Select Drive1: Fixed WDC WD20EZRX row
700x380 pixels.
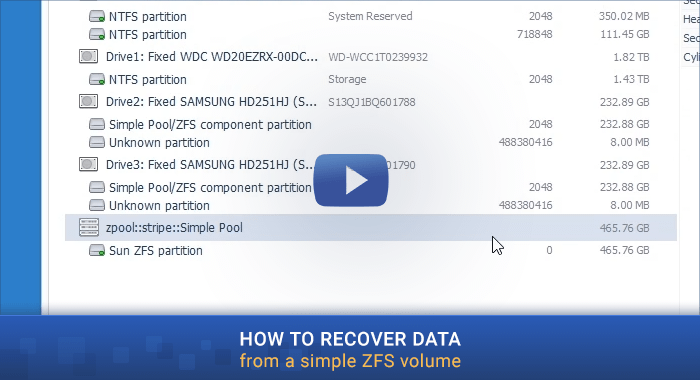[371, 57]
